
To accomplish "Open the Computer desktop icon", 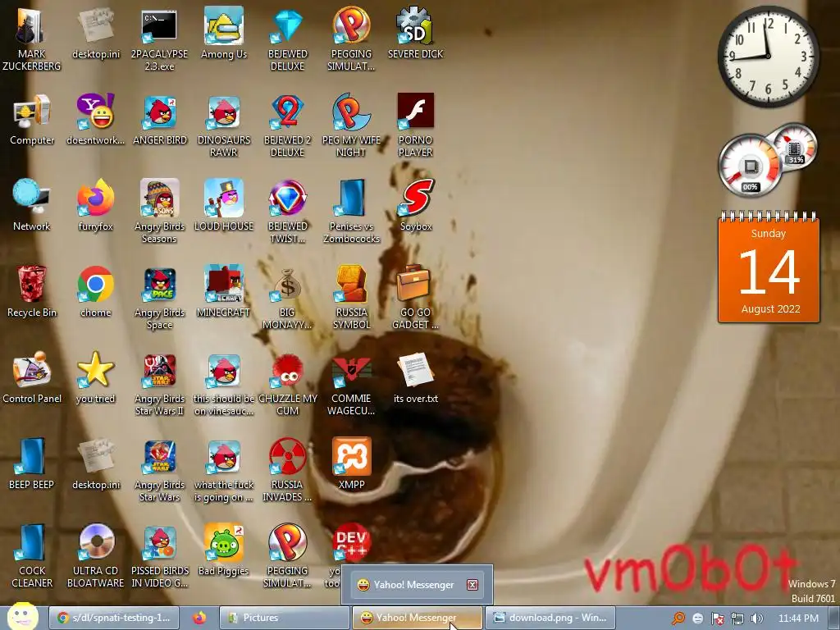I will tap(32, 120).
